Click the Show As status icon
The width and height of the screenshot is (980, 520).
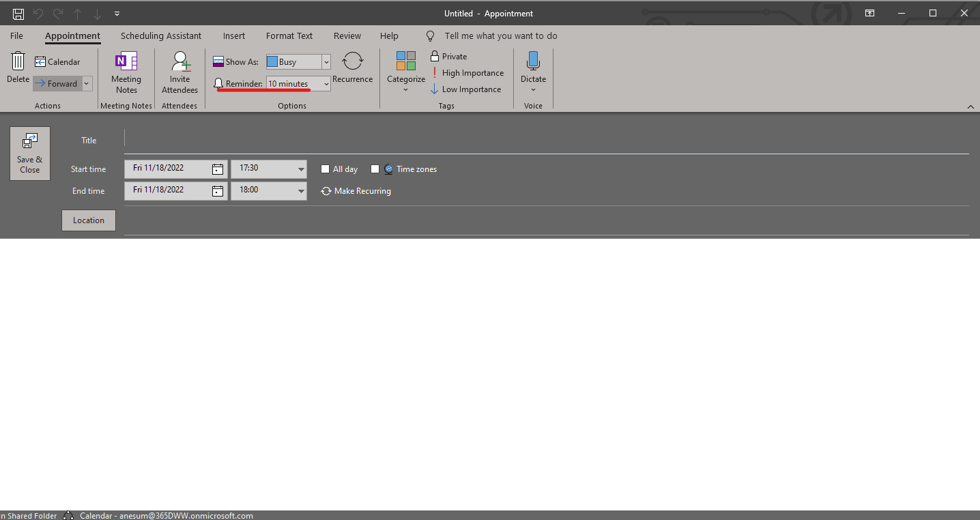click(218, 62)
